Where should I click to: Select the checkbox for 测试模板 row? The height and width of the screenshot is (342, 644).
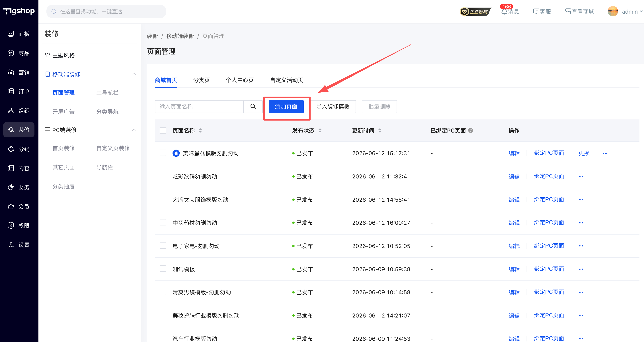163,269
